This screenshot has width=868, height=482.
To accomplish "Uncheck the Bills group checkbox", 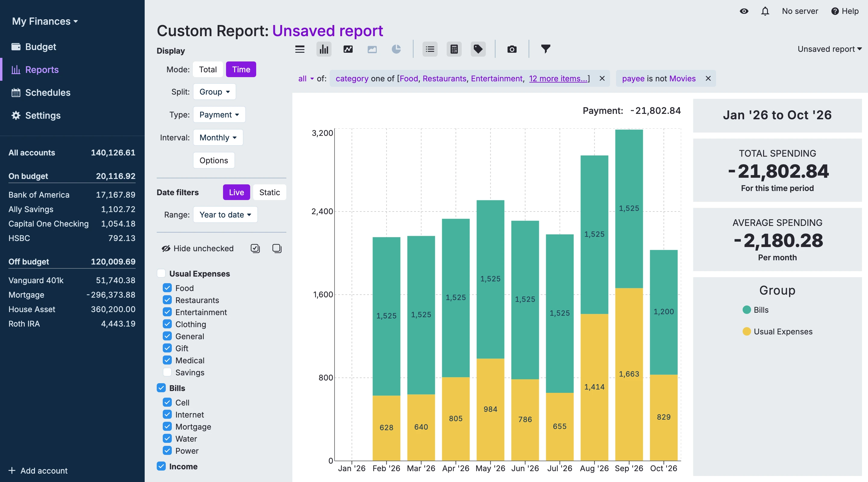I will point(161,388).
